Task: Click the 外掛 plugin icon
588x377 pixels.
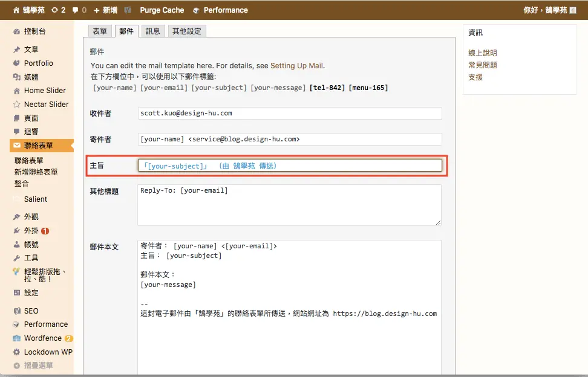Action: click(16, 231)
